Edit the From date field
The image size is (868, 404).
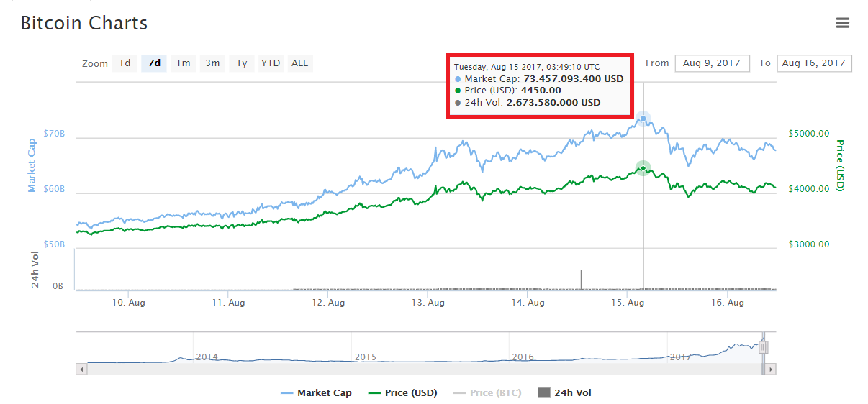point(712,63)
